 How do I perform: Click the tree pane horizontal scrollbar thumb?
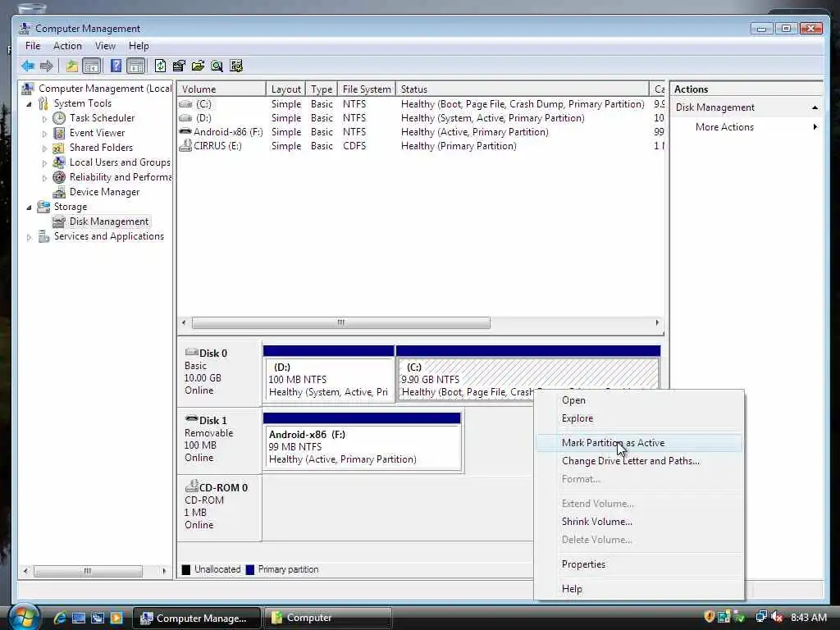pyautogui.click(x=88, y=571)
